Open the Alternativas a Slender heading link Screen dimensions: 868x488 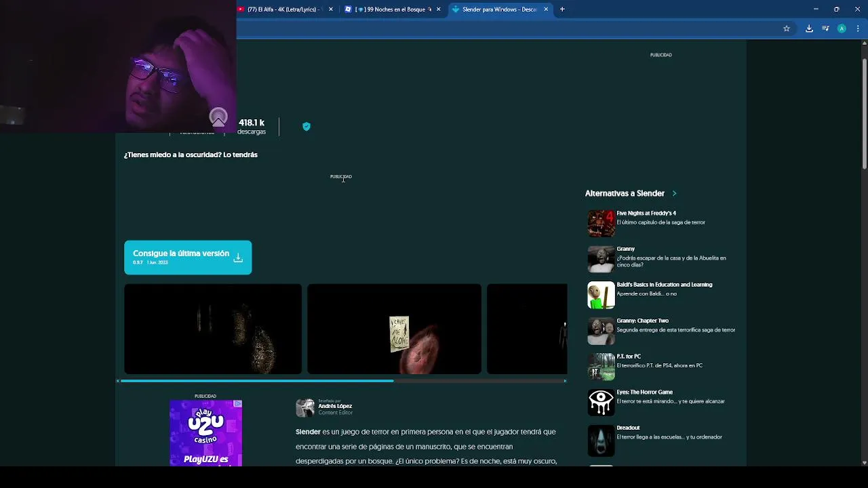(x=625, y=193)
